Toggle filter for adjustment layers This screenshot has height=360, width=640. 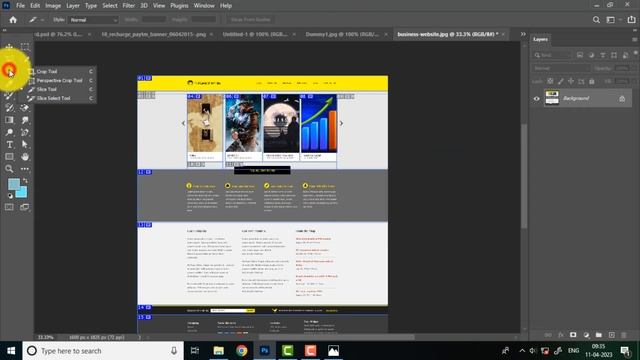(591, 55)
